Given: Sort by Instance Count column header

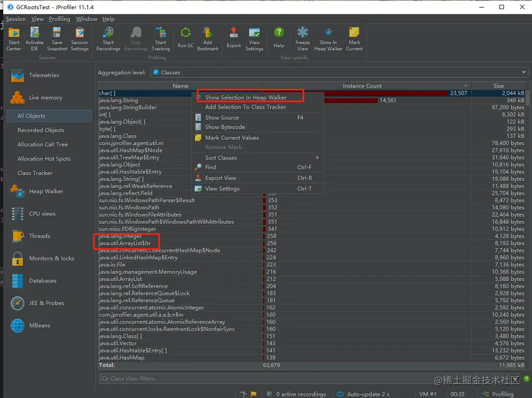Looking at the screenshot, I should pos(366,86).
